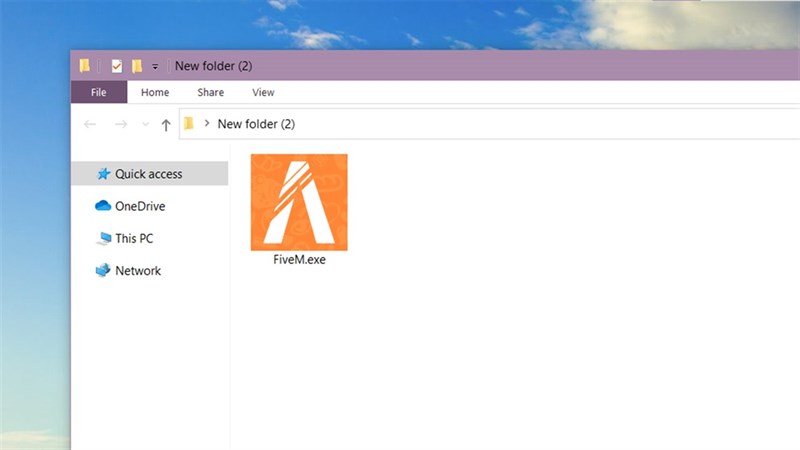Go forward with the Forward arrow
Screen dimensions: 800x450
click(x=121, y=124)
